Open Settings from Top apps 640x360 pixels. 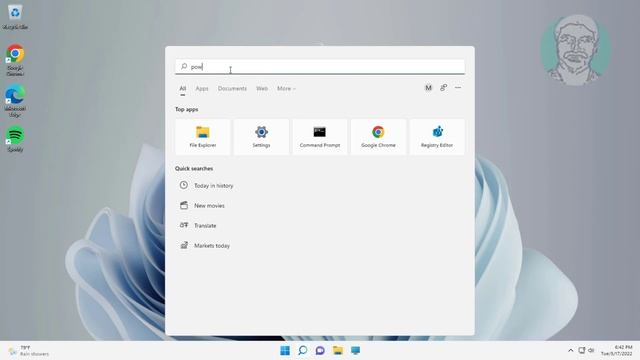[x=261, y=137]
